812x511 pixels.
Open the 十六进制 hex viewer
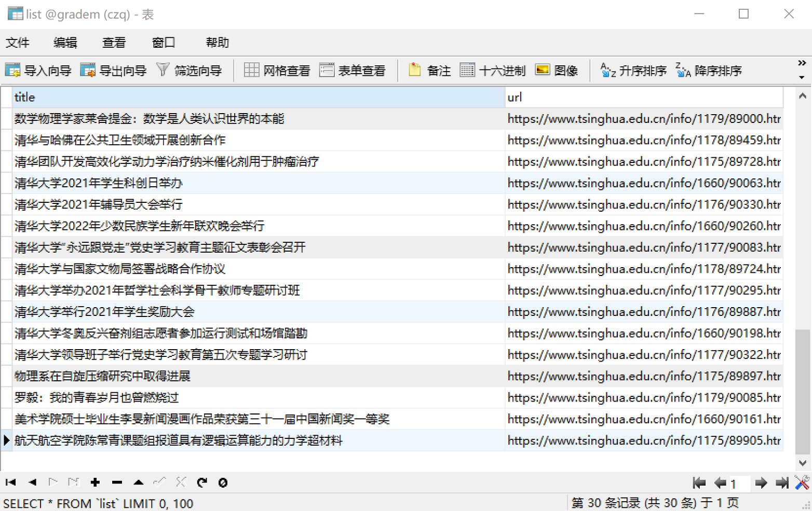(493, 71)
